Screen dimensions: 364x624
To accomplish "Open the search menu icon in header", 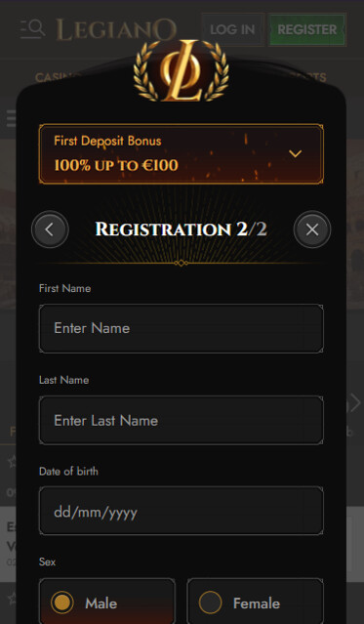I will coord(32,29).
